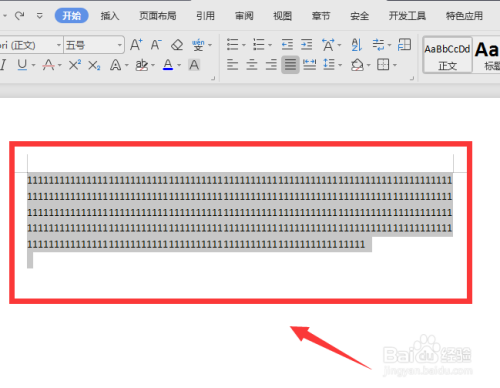Switch to the 开始 tab
Screen dimensions: 500x388
71,16
